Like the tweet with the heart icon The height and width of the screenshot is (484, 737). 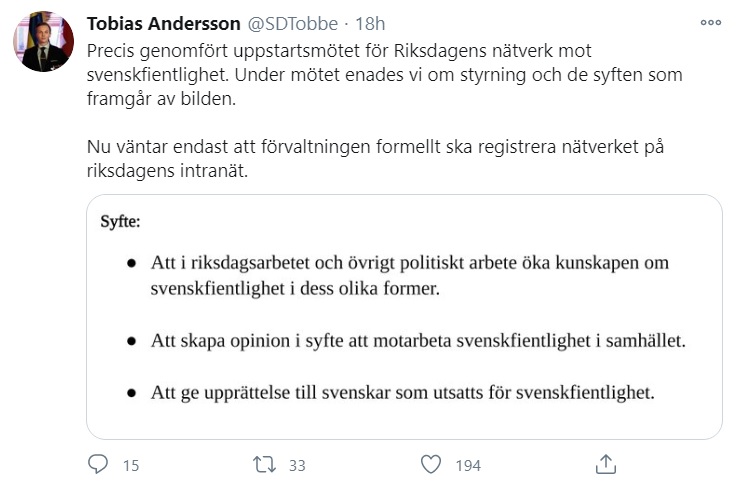(431, 464)
